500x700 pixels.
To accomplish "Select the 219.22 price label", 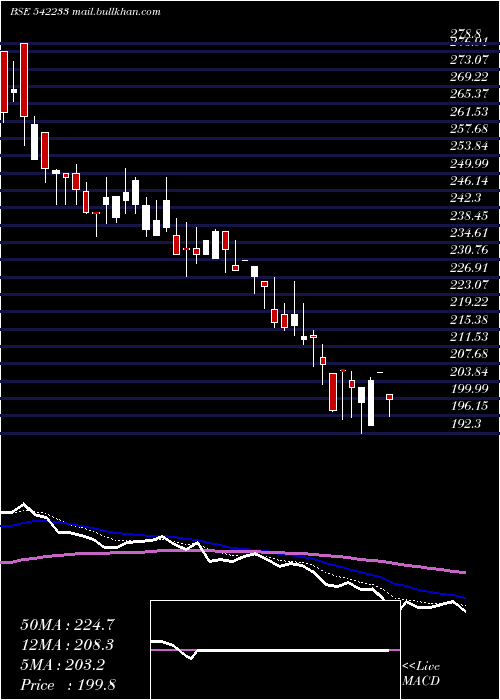I will click(x=469, y=302).
